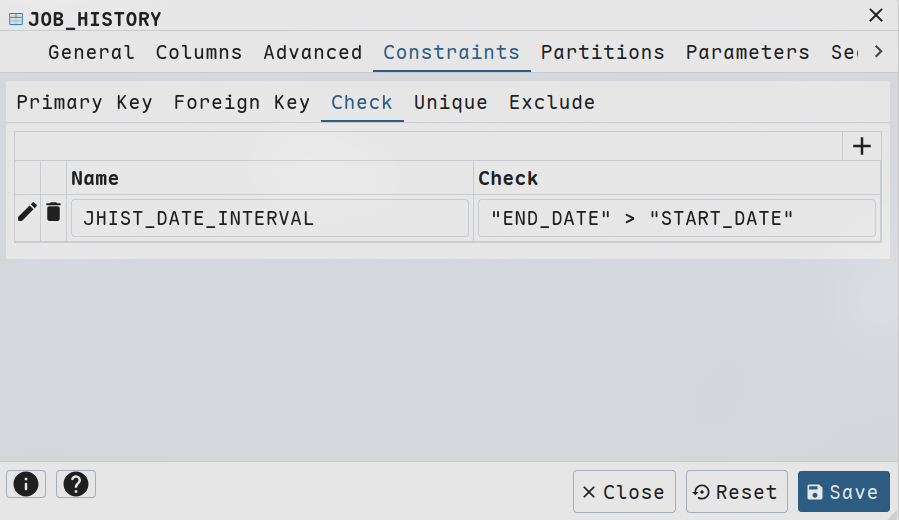The height and width of the screenshot is (520, 899).
Task: Open the Foreign Key sub-tab
Action: click(241, 102)
